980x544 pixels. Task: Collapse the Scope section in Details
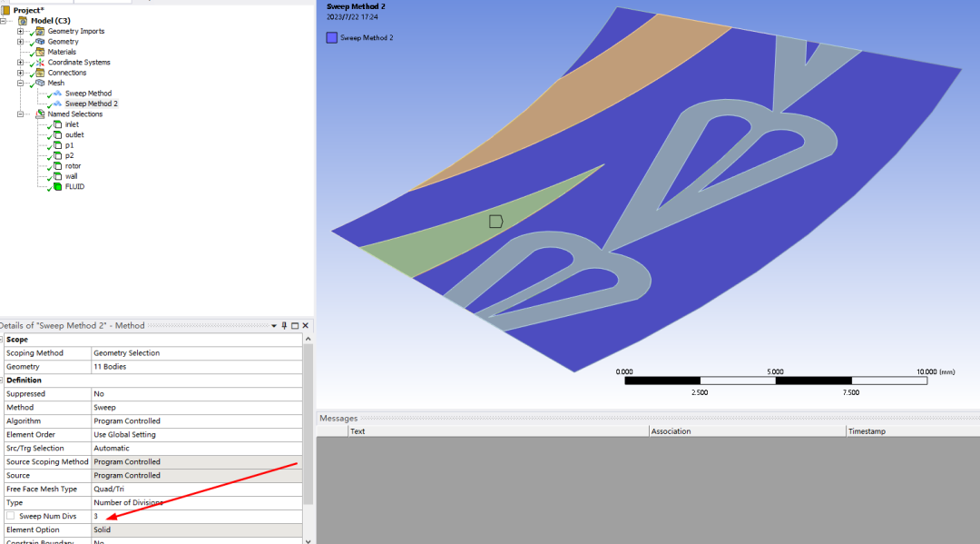pos(1,340)
